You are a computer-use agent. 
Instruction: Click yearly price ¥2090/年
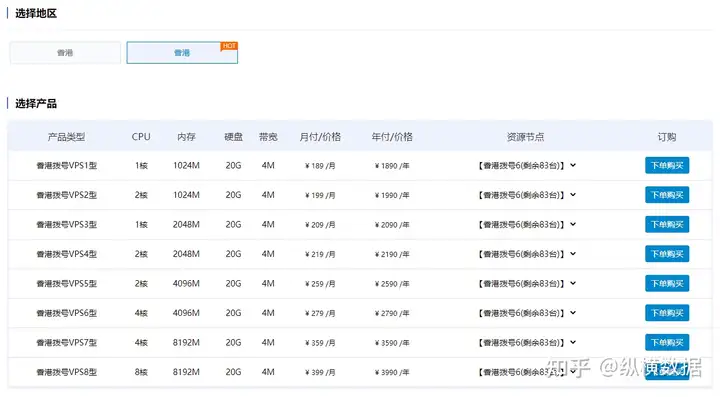[392, 224]
